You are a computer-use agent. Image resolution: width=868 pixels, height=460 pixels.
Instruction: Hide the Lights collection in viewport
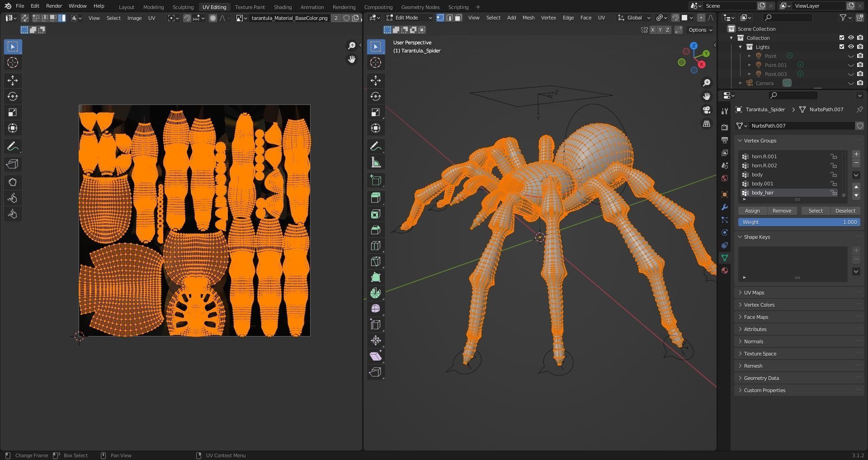(851, 47)
